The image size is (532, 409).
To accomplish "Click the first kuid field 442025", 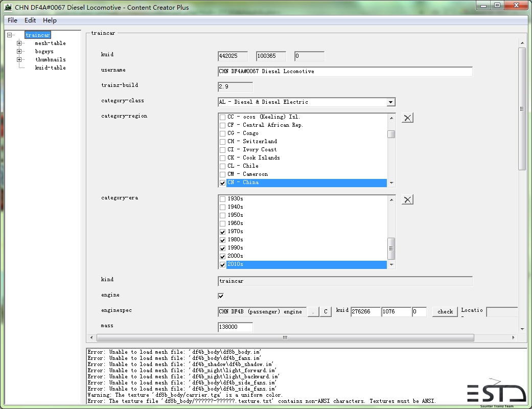I will pyautogui.click(x=233, y=56).
